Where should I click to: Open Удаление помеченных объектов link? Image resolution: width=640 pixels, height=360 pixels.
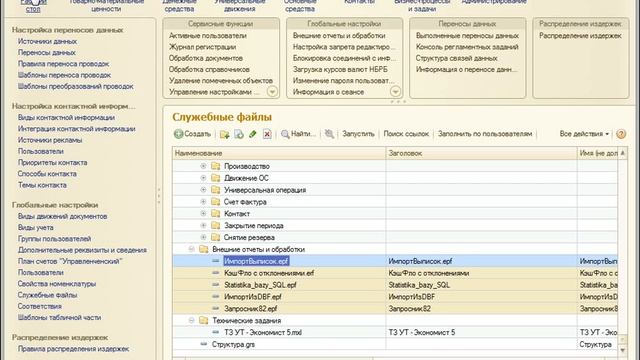pyautogui.click(x=221, y=81)
